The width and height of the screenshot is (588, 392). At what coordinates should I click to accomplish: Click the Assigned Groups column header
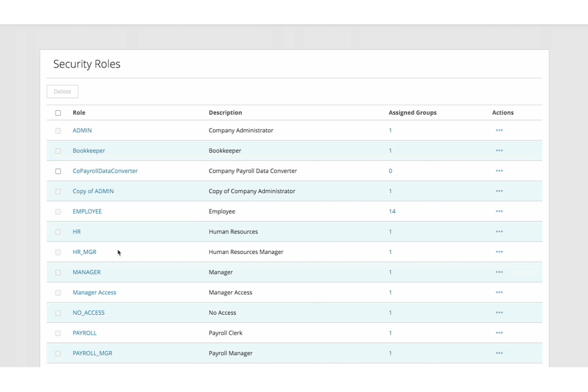point(412,113)
